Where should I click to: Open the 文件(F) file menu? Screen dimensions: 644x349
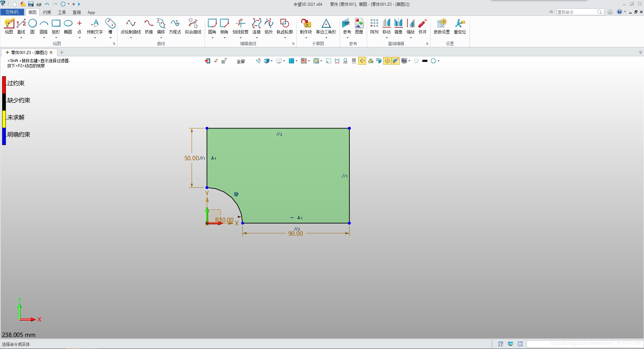pyautogui.click(x=12, y=12)
